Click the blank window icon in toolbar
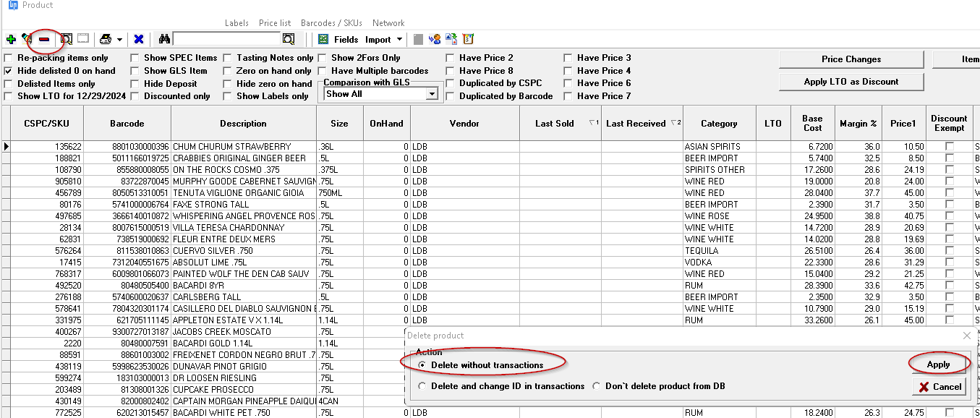This screenshot has height=418, width=980. [83, 39]
